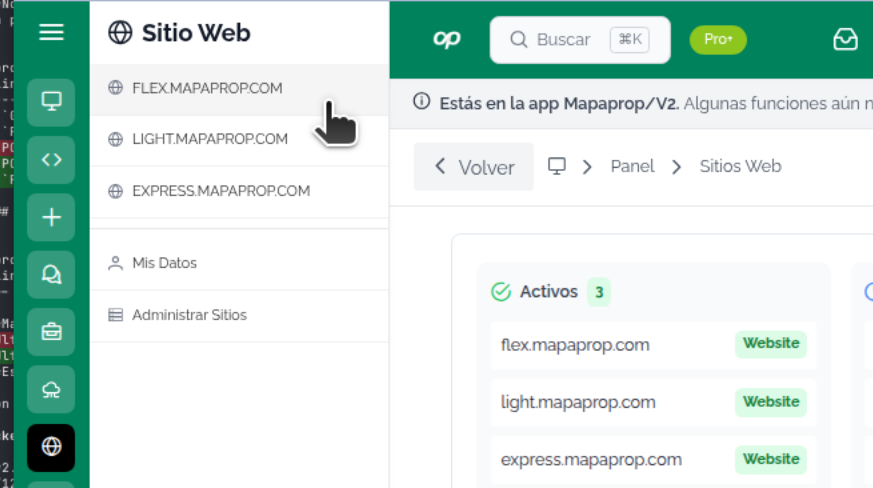Click the Pro+ badge

click(x=718, y=40)
